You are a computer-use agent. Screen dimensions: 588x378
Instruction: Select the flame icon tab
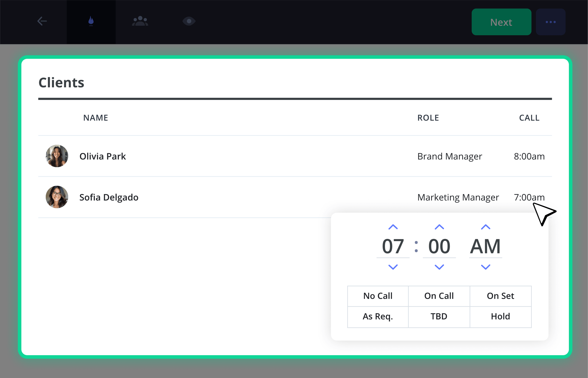click(x=91, y=21)
